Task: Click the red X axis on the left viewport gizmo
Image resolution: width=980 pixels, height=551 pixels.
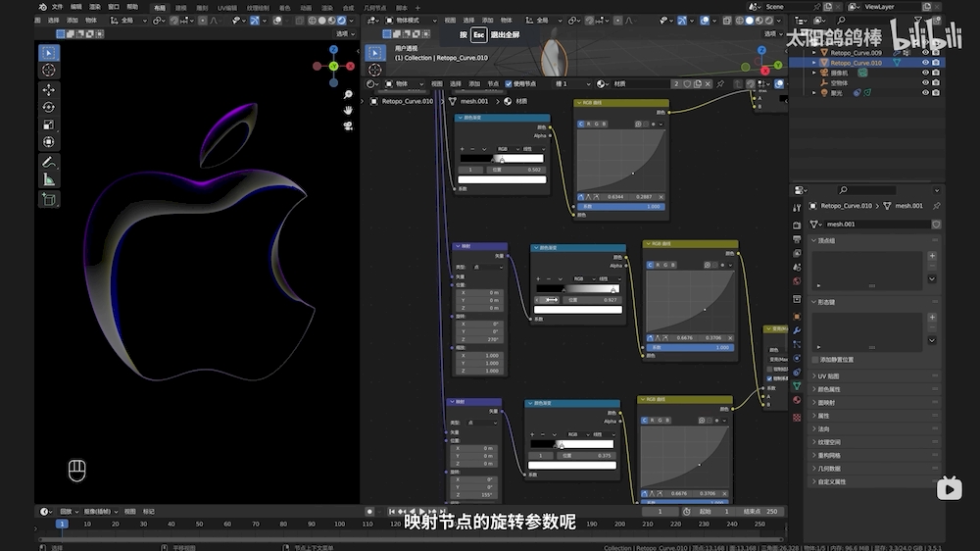Action: 350,66
